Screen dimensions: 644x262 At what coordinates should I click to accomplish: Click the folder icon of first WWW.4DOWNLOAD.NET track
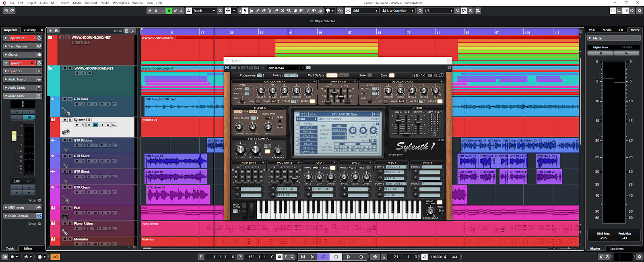(50, 37)
